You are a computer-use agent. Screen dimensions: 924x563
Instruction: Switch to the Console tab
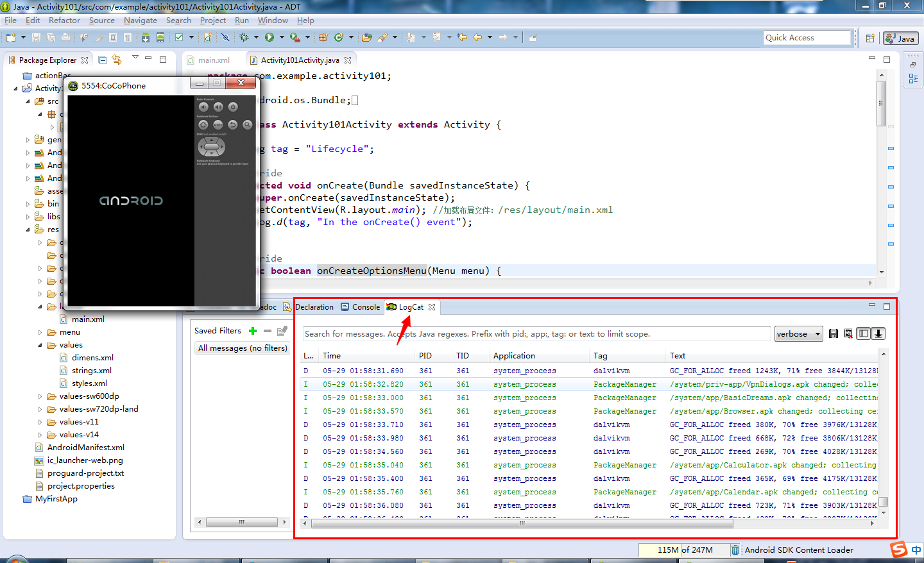click(361, 307)
